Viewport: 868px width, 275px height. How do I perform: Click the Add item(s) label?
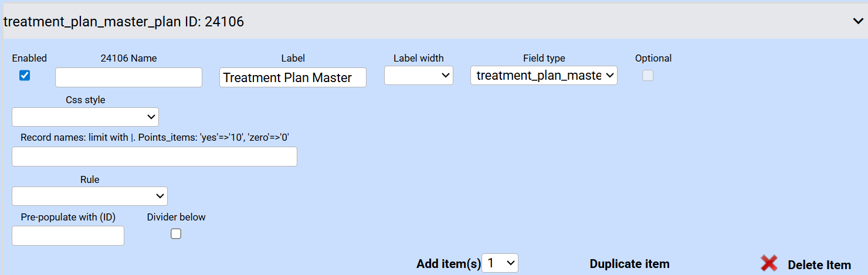448,264
